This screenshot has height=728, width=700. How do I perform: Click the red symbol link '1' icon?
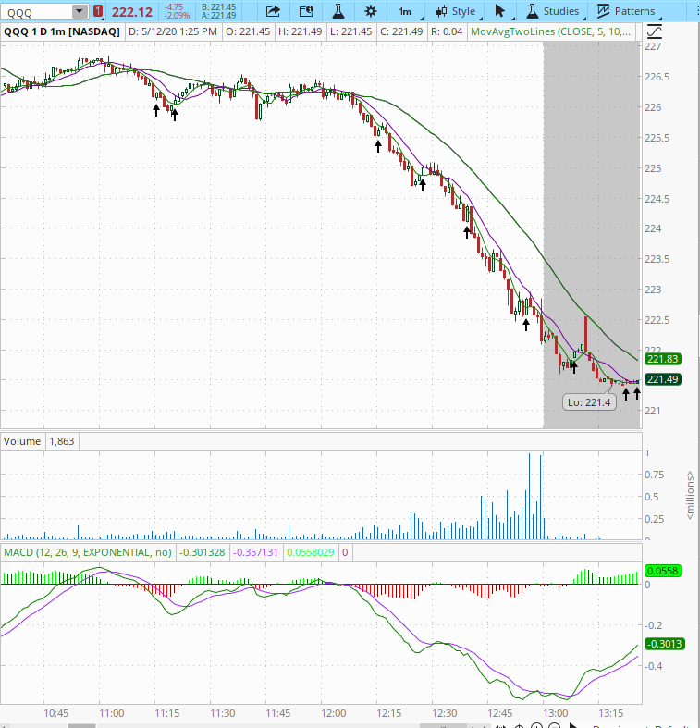(98, 11)
